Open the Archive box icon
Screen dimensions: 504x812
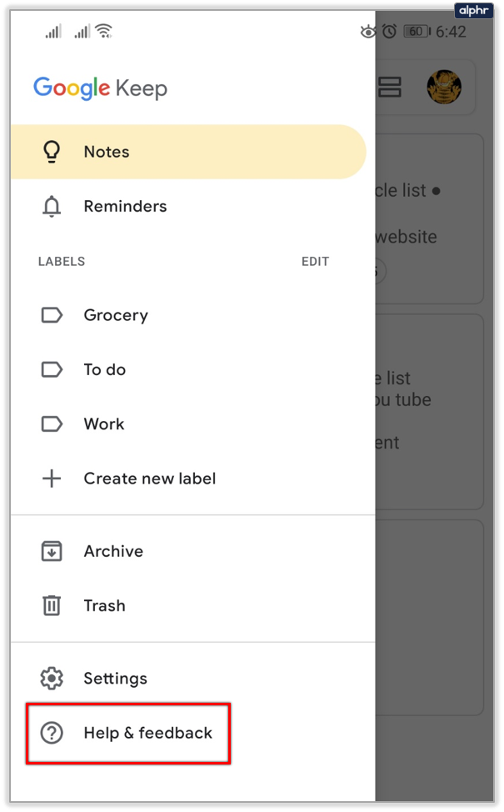(x=52, y=551)
